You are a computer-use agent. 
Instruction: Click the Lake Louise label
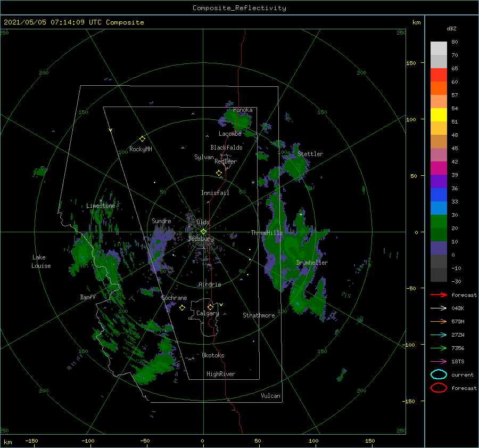pos(41,262)
